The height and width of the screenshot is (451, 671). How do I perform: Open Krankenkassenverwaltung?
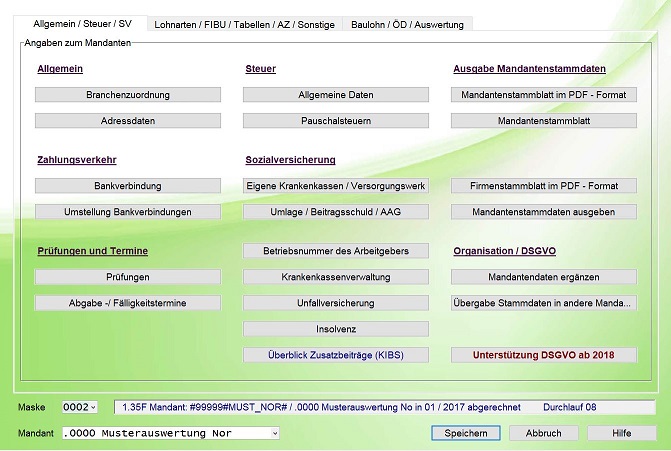pyautogui.click(x=336, y=277)
